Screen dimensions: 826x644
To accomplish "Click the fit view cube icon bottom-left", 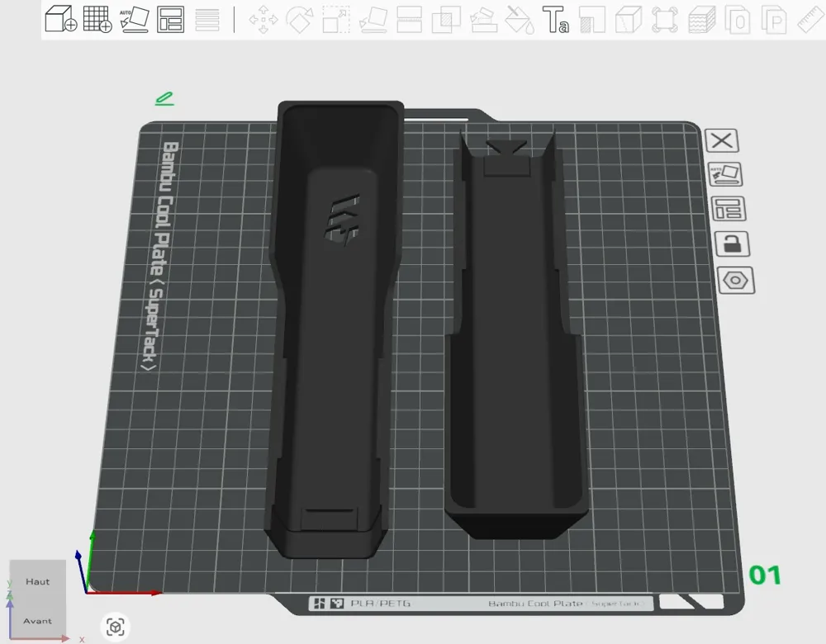I will pyautogui.click(x=116, y=627).
